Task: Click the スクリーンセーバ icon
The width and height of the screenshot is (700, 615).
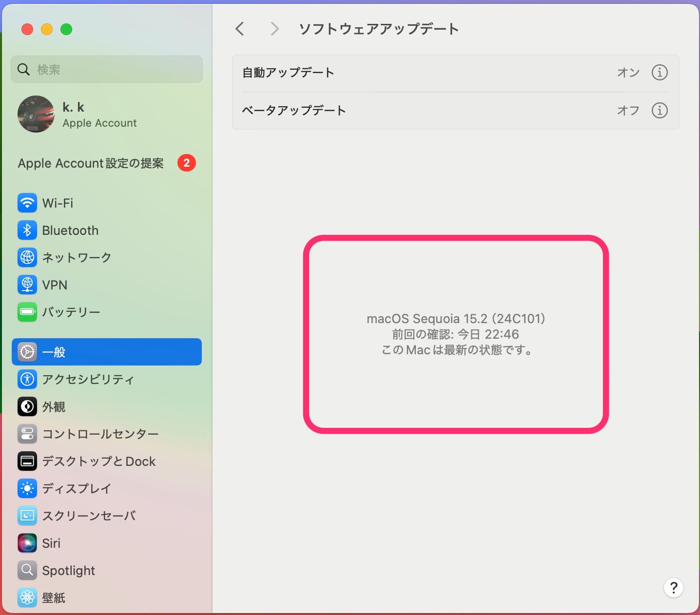Action: pyautogui.click(x=27, y=516)
